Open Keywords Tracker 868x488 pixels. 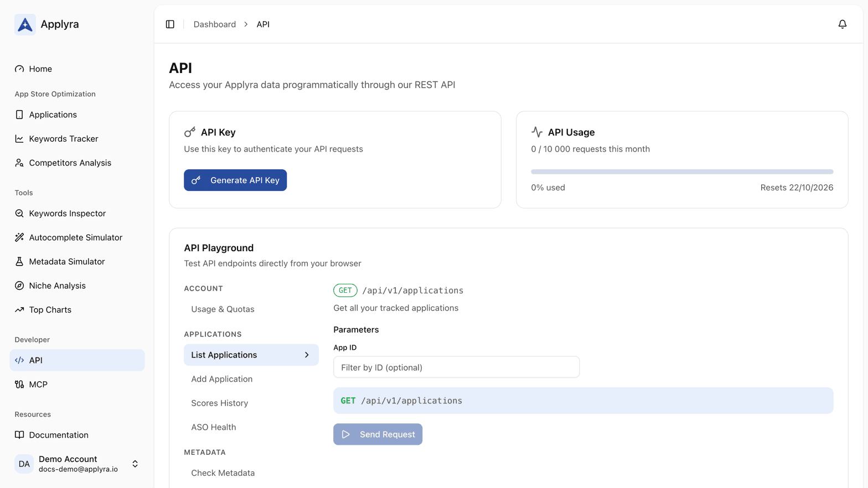tap(77, 139)
